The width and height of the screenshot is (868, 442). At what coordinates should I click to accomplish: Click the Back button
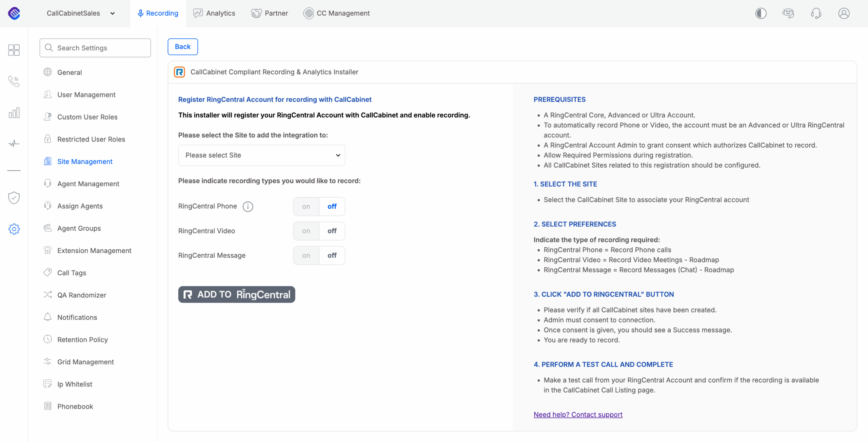point(183,47)
